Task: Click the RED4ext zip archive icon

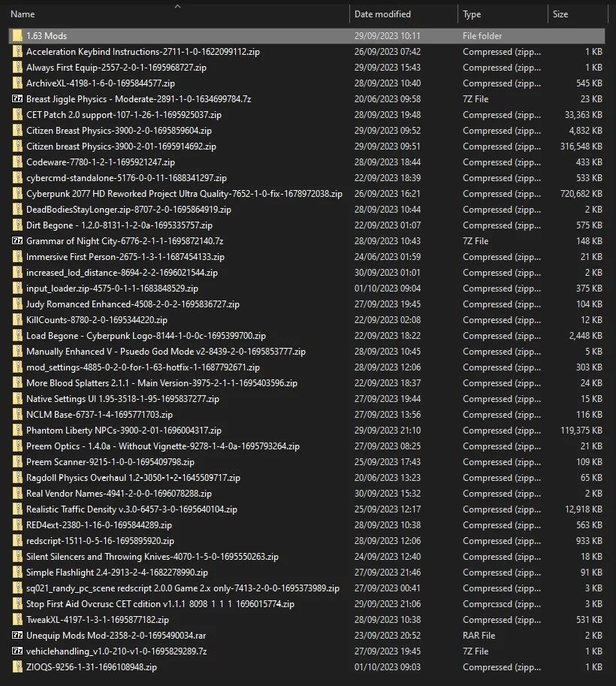Action: [x=17, y=524]
